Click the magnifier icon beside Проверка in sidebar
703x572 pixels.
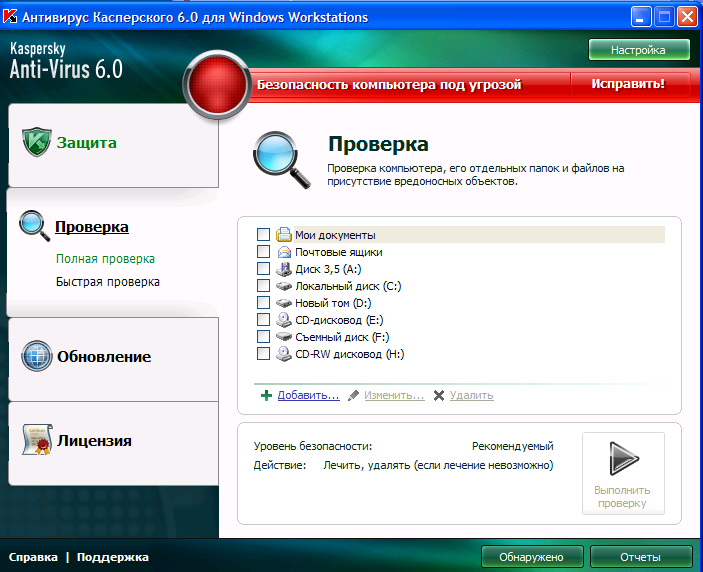(35, 226)
